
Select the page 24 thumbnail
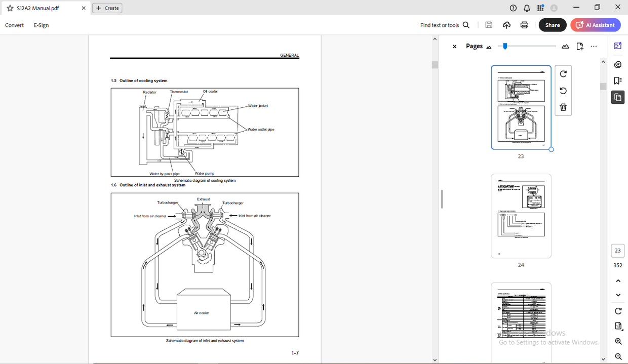click(x=521, y=216)
